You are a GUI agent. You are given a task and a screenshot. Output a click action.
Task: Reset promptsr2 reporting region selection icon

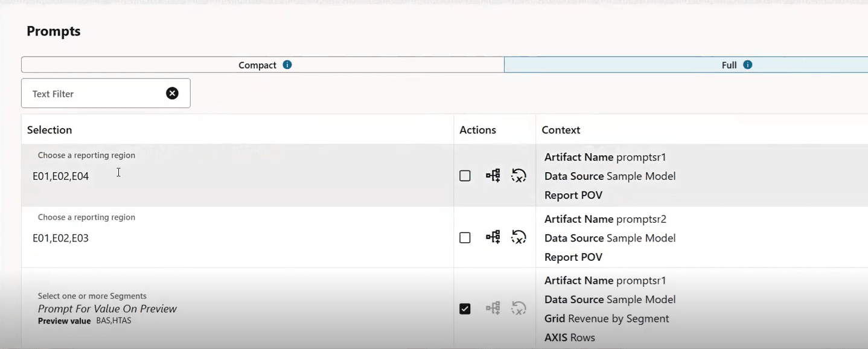point(519,237)
